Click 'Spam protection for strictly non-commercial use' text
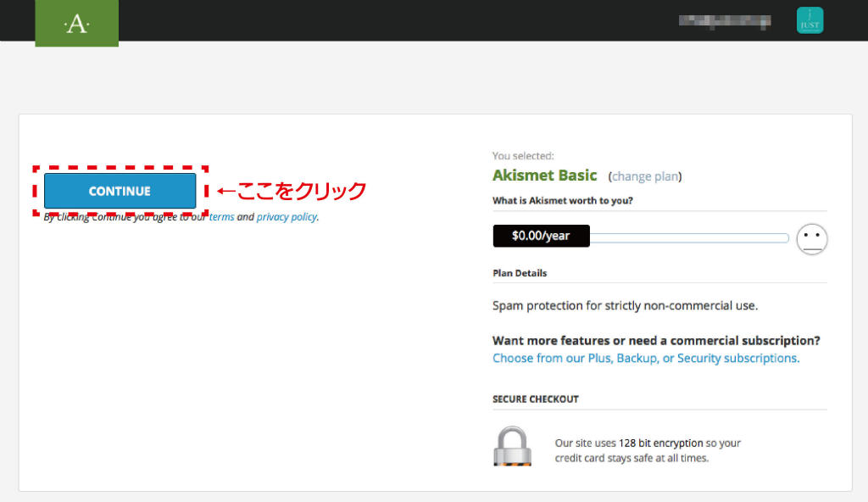The height and width of the screenshot is (502, 868). 625,306
